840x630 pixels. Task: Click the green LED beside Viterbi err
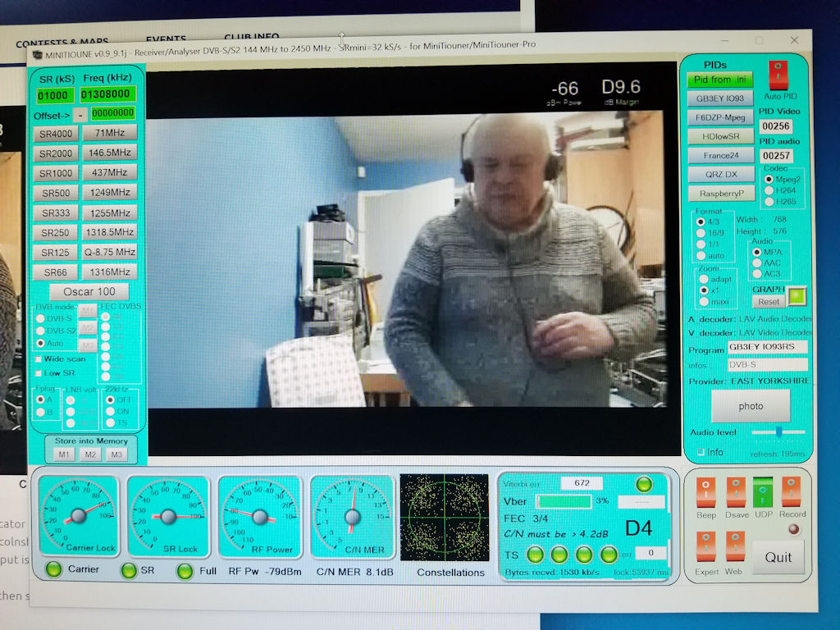(x=644, y=484)
